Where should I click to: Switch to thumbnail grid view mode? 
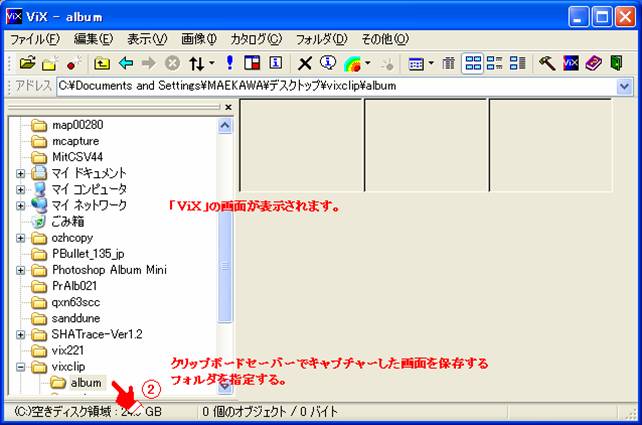pyautogui.click(x=474, y=63)
